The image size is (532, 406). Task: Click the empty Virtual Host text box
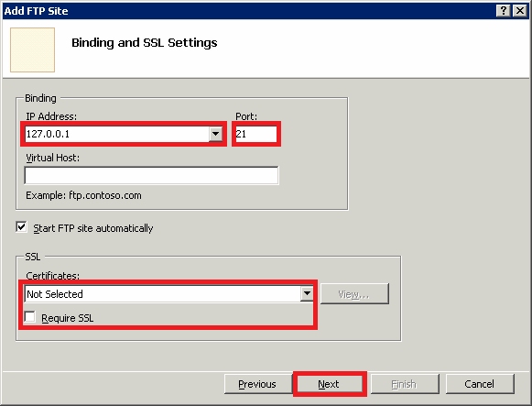point(151,175)
